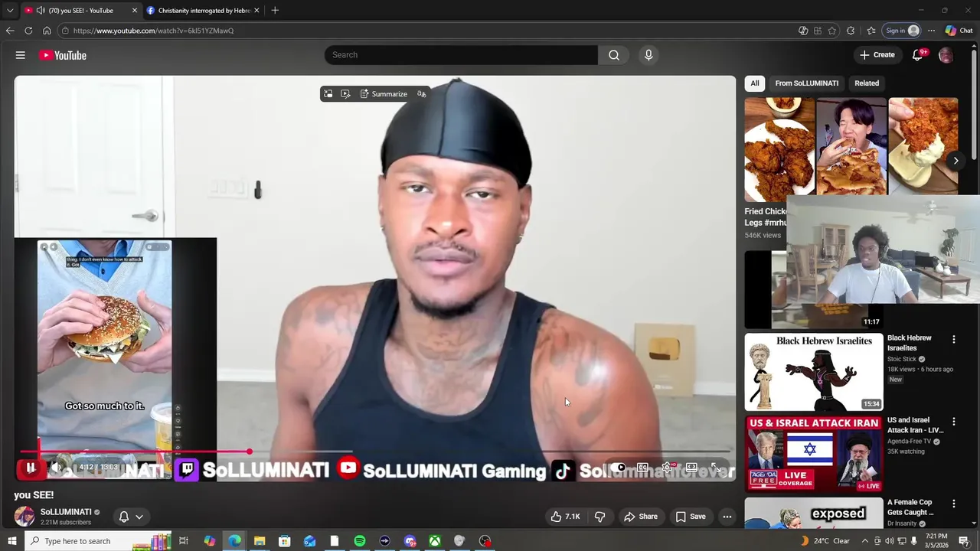Open browser extensions puzzle icon
The width and height of the screenshot is (980, 551).
point(851,31)
